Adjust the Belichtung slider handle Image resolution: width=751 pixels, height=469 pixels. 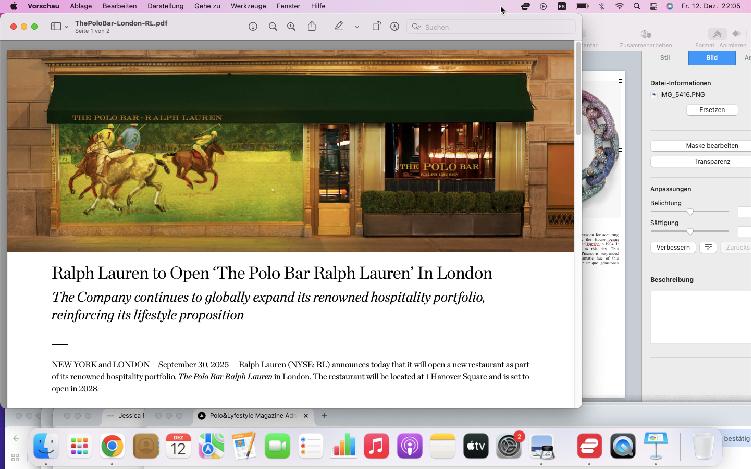(690, 211)
